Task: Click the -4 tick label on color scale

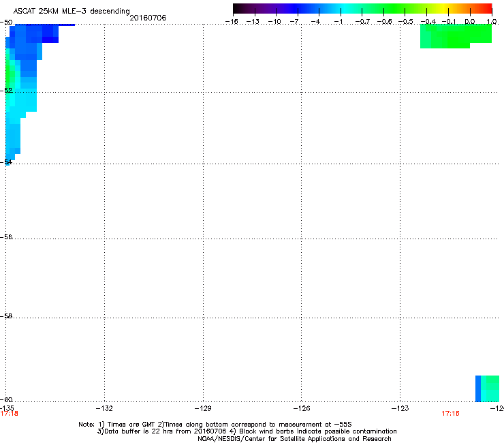Action: point(315,22)
